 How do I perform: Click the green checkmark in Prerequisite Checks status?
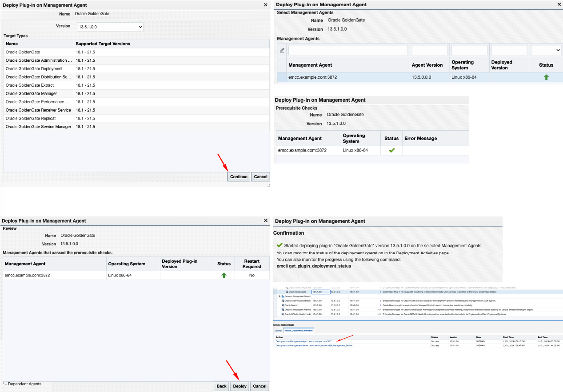[x=391, y=150]
